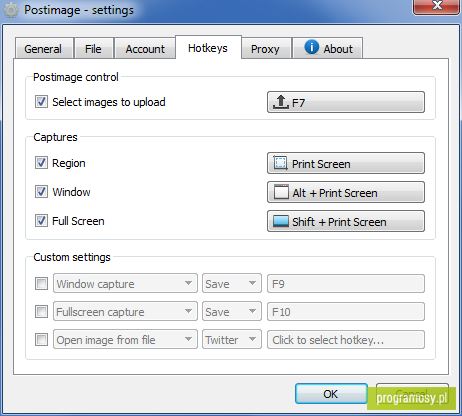Open the Twitter action dropdown
This screenshot has width=462, height=416.
pyautogui.click(x=232, y=340)
